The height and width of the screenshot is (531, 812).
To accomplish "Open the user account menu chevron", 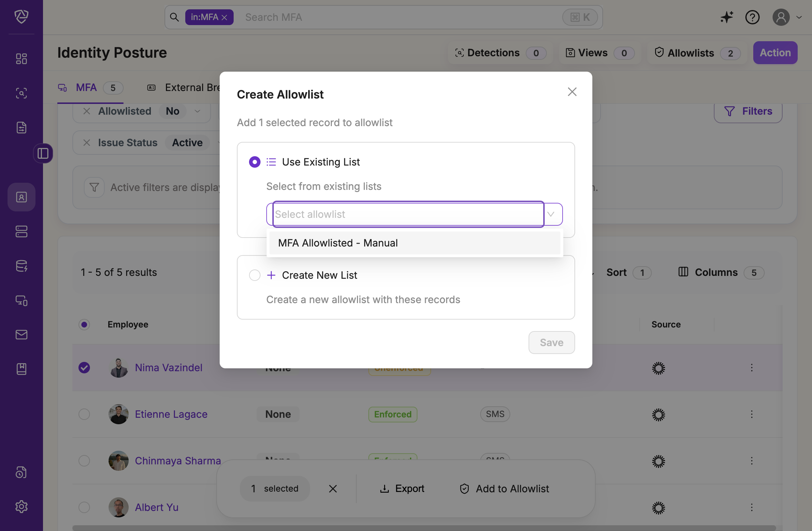I will tap(799, 17).
